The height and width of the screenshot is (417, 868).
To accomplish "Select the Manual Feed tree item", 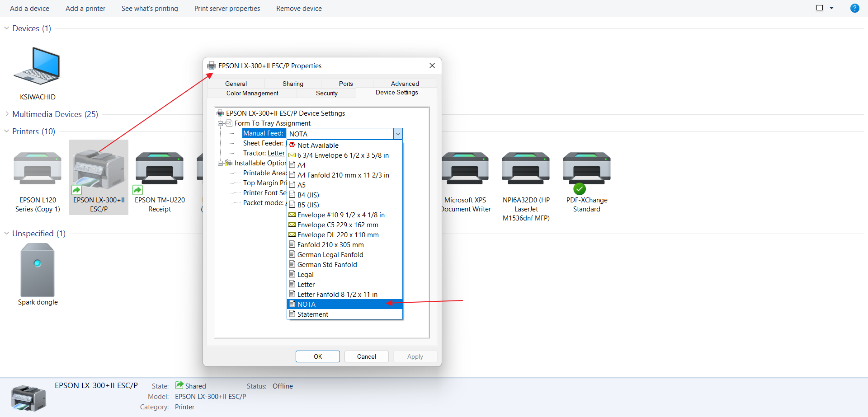I will pos(264,133).
